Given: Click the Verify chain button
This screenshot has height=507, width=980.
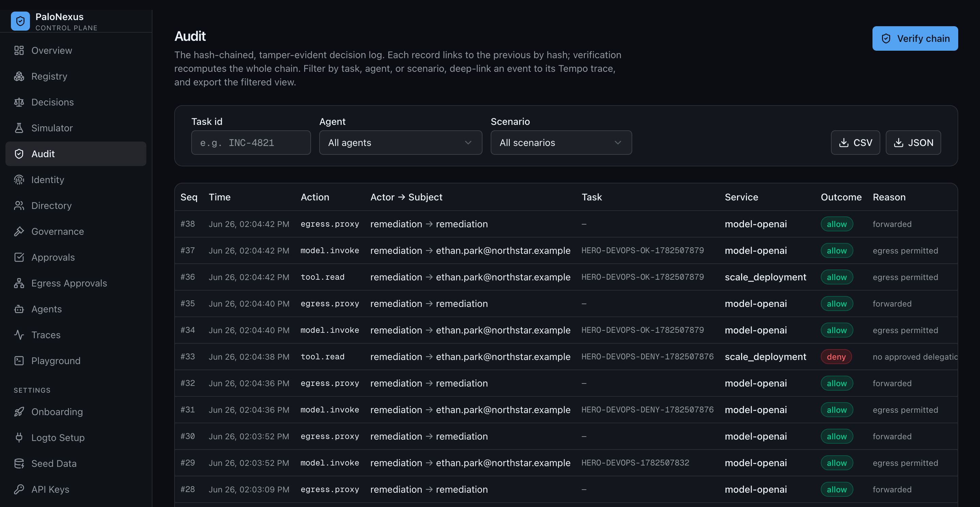Looking at the screenshot, I should click(915, 38).
